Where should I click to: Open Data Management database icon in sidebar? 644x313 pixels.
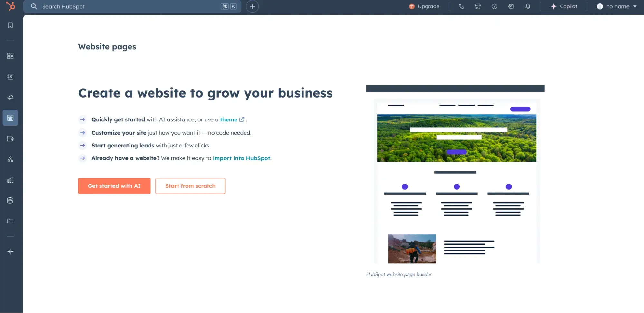10,200
